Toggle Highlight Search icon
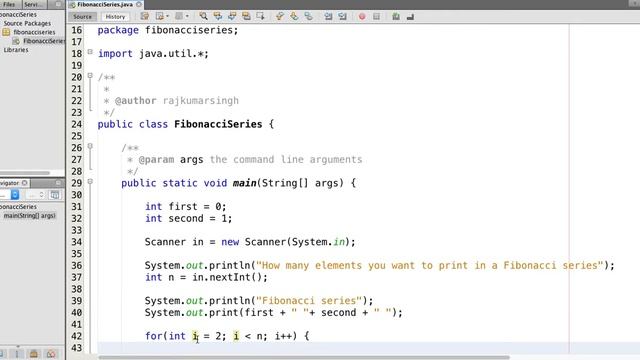The image size is (640, 360). click(x=246, y=16)
